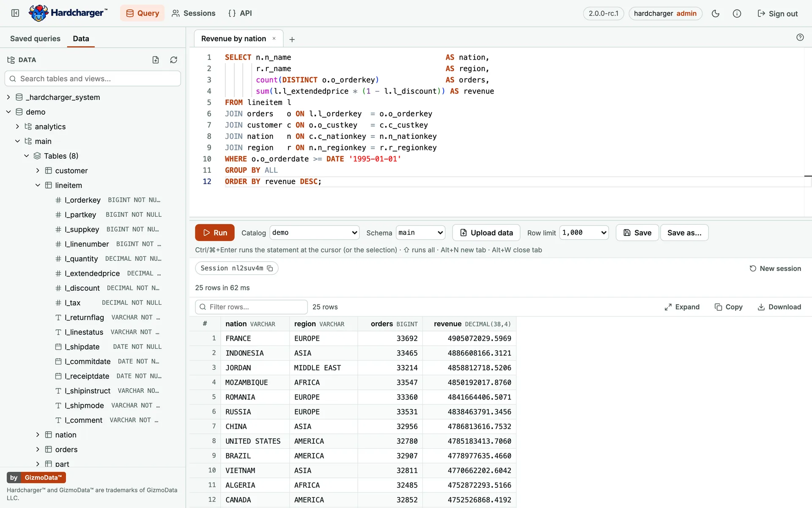The height and width of the screenshot is (508, 812).
Task: Click the l_returnflag text type icon
Action: (x=58, y=317)
